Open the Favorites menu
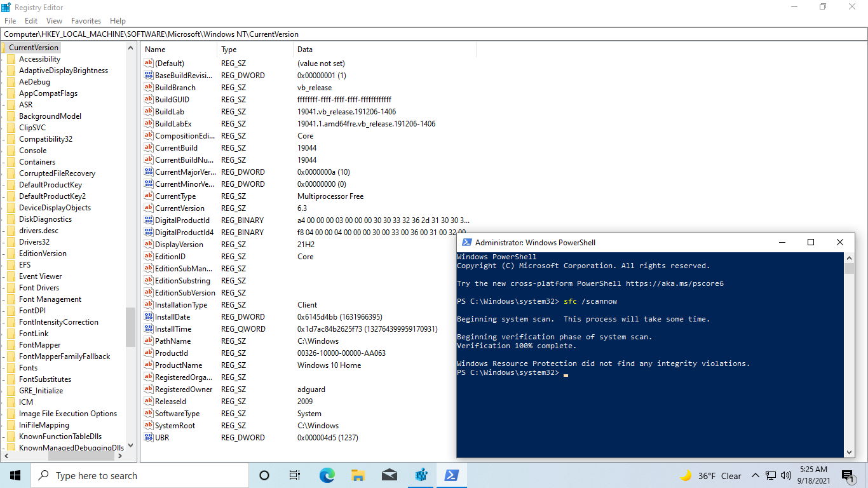 86,21
